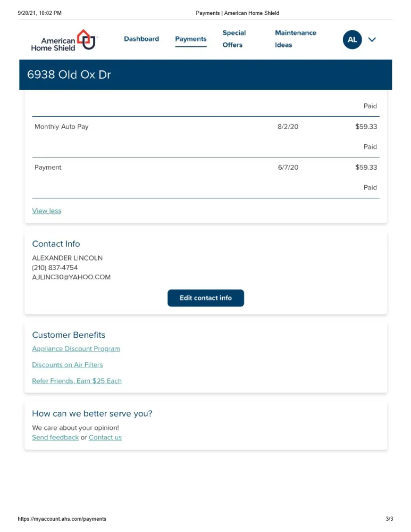Screen dimensions: 411x532
Task: Click the 6938 Old Ox Dr address banner
Action: (69, 74)
